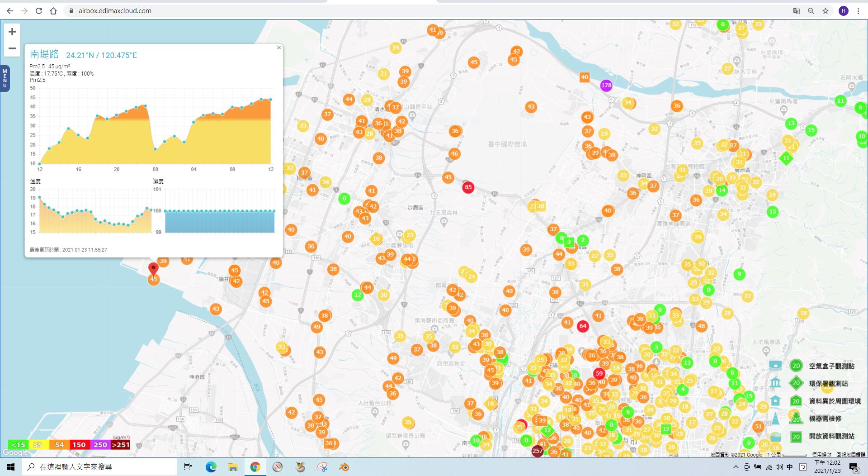Click the red location pin marker
The width and height of the screenshot is (868, 476).
[154, 270]
